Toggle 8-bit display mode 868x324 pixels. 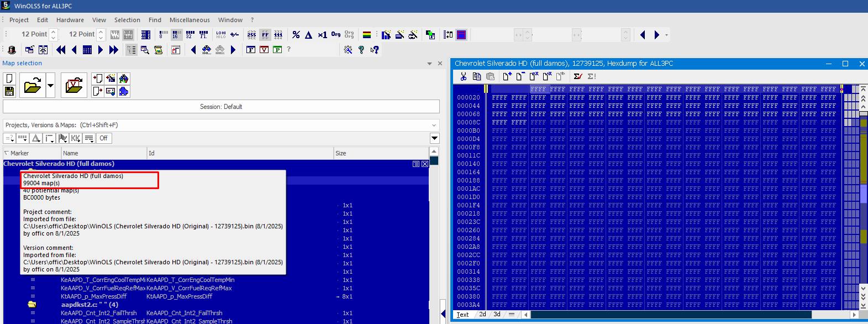[164, 34]
